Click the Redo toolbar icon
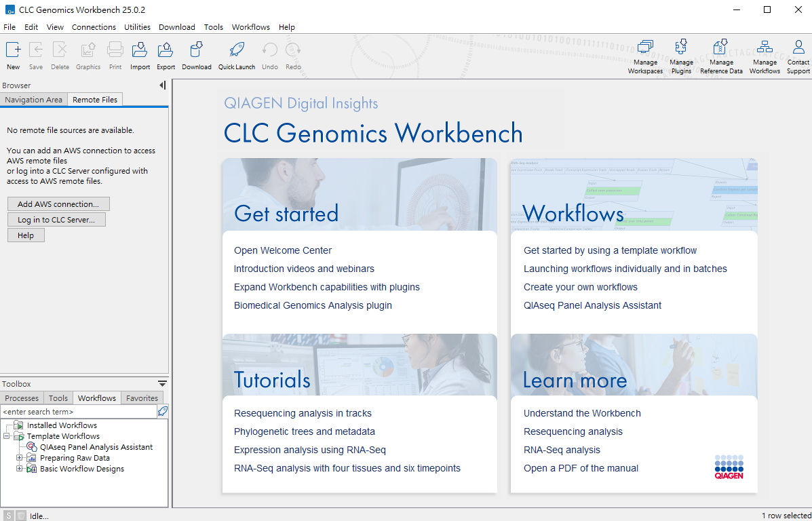812x521 pixels. point(293,50)
